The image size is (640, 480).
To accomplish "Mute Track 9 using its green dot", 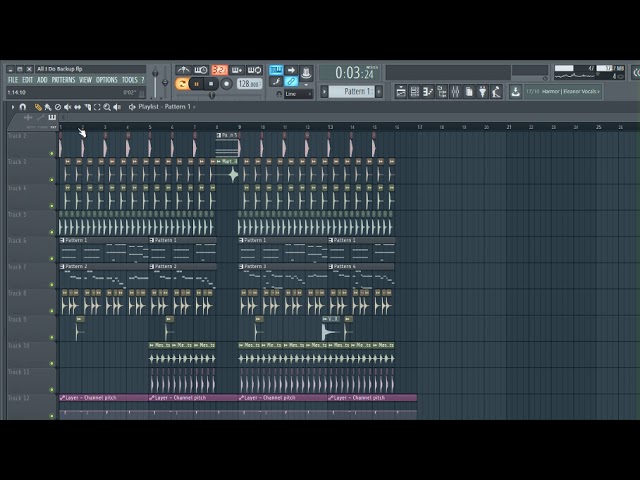I will tap(51, 338).
